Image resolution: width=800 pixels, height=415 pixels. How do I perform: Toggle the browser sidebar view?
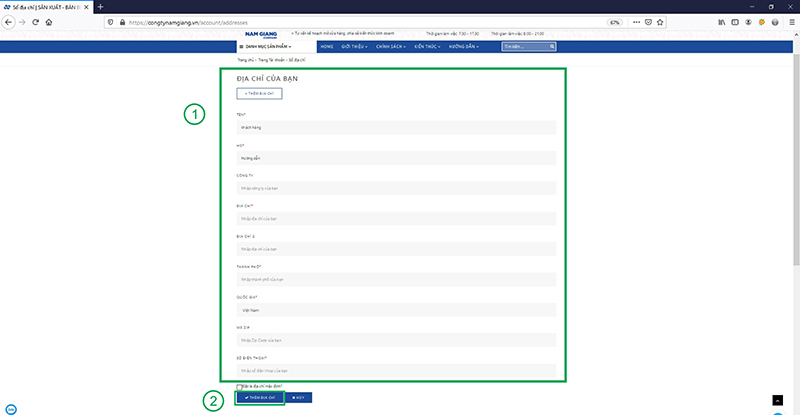[x=735, y=22]
